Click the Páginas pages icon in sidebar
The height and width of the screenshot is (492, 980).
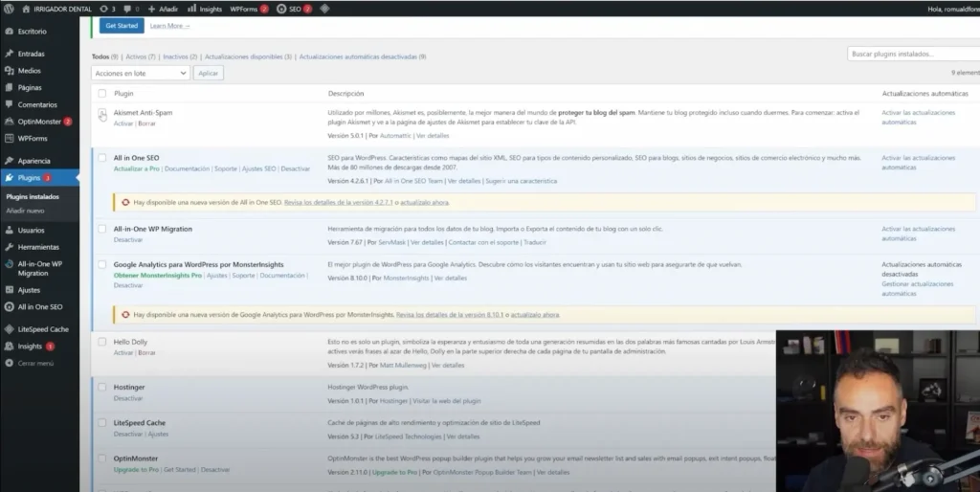(x=9, y=87)
